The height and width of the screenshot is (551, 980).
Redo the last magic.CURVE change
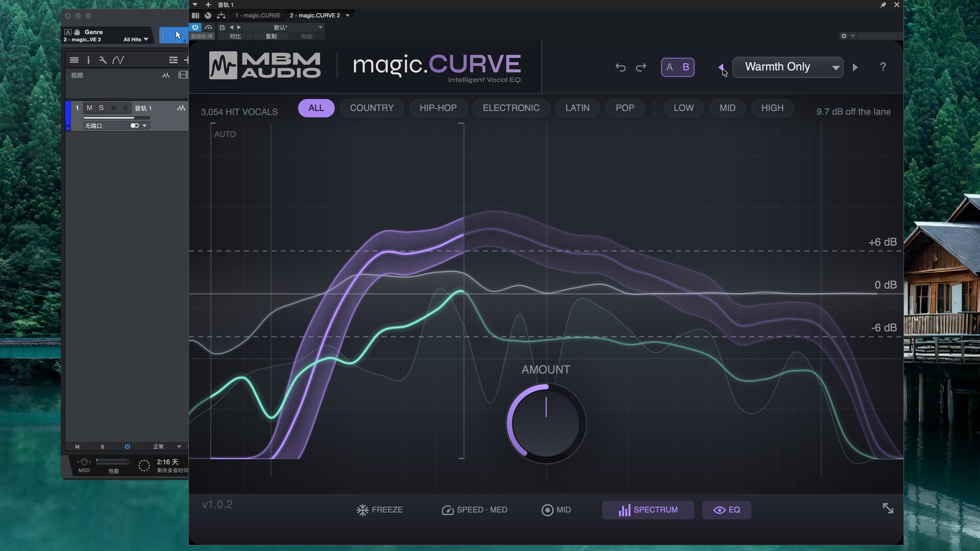641,67
